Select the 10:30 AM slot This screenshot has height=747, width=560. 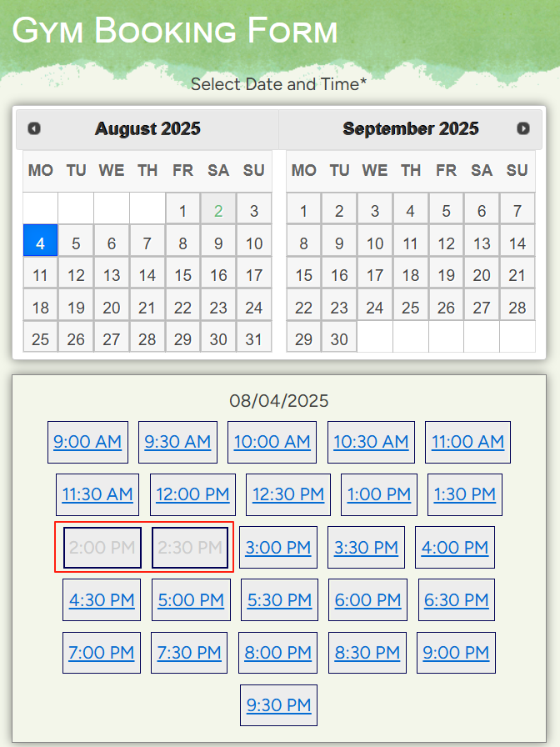[x=371, y=442]
